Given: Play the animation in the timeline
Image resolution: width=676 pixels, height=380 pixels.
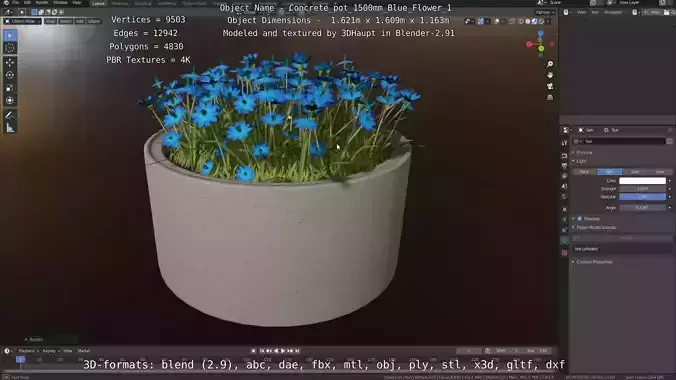Looking at the screenshot, I should tap(283, 351).
